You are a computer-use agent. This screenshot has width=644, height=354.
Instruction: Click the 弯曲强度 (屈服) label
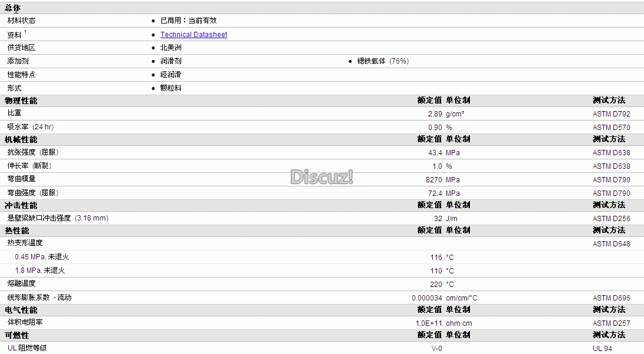[33, 193]
